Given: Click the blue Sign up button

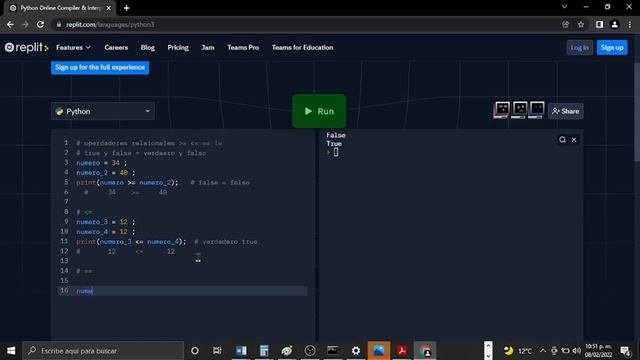Looking at the screenshot, I should click(612, 48).
